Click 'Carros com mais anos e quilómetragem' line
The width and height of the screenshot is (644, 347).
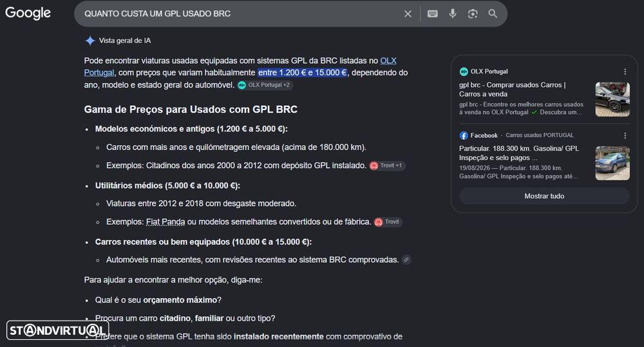236,147
